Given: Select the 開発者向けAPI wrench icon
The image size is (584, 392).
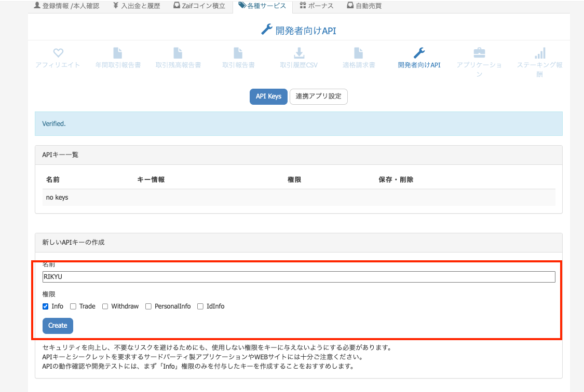Looking at the screenshot, I should click(419, 53).
